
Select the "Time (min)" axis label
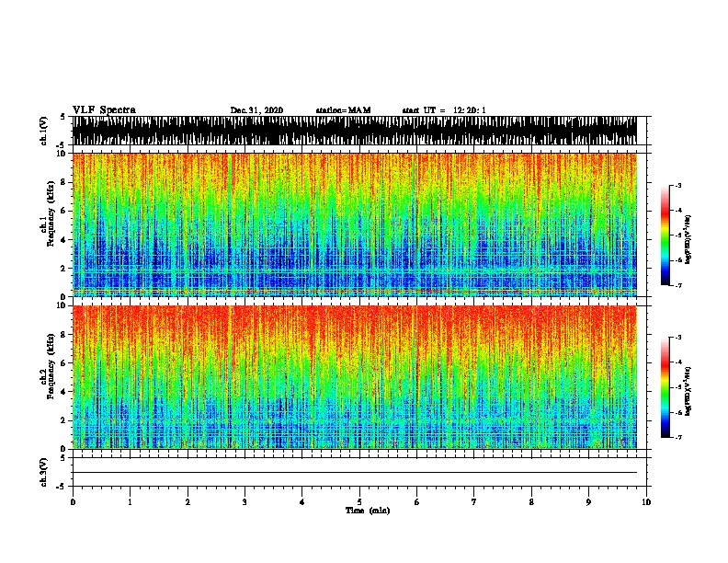pos(368,511)
